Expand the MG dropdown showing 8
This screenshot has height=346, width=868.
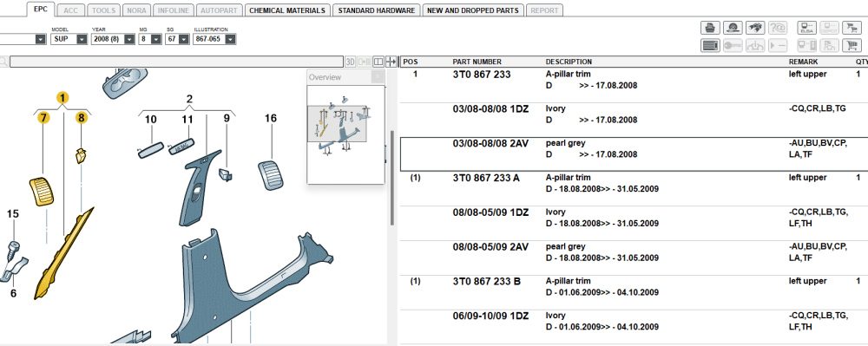tap(149, 39)
